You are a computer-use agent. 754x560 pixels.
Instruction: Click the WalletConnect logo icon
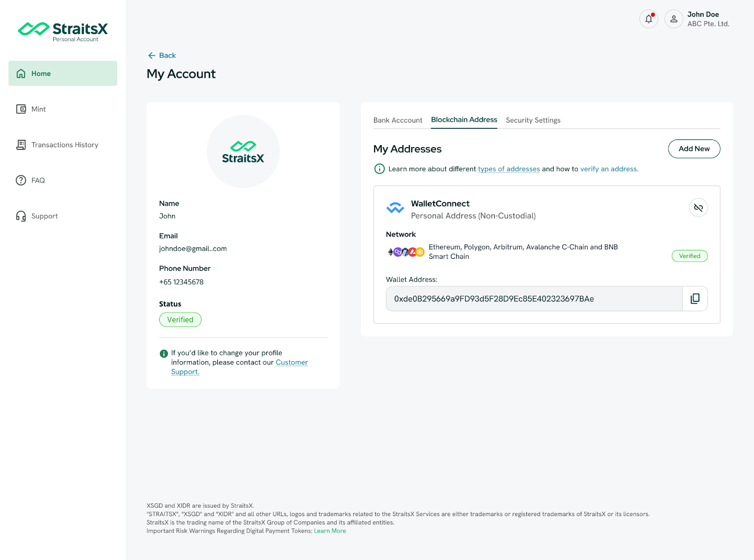395,208
